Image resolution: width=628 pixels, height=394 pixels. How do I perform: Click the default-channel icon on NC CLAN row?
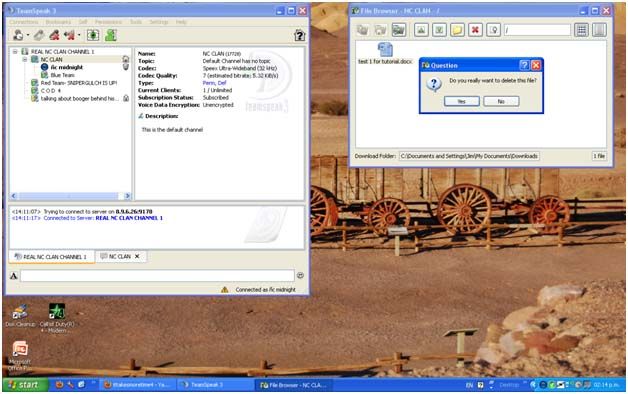(126, 59)
